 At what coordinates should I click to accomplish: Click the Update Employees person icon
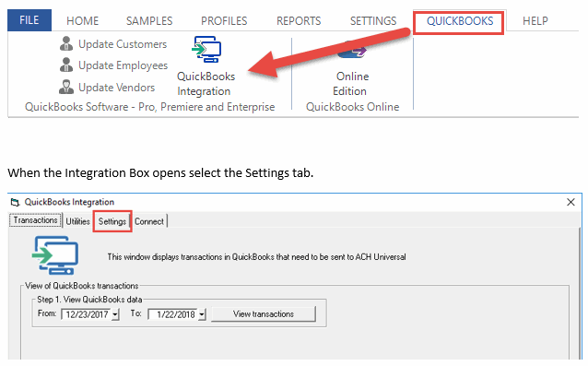point(66,65)
